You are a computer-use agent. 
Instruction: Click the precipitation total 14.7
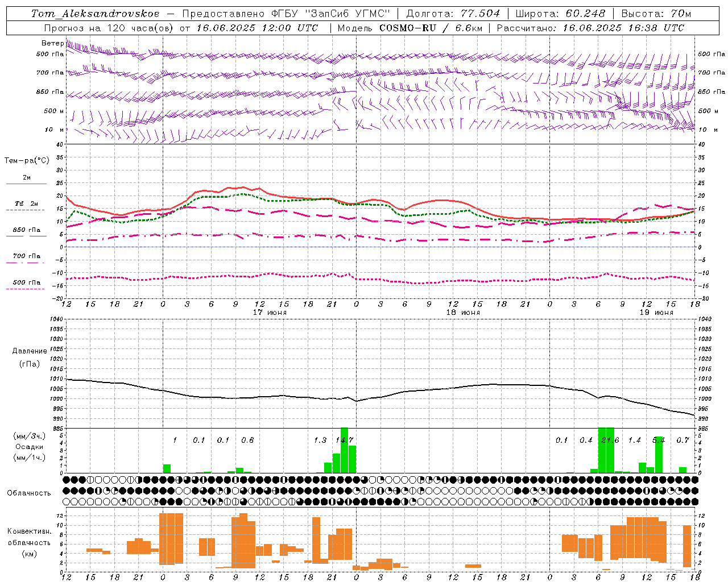344,440
